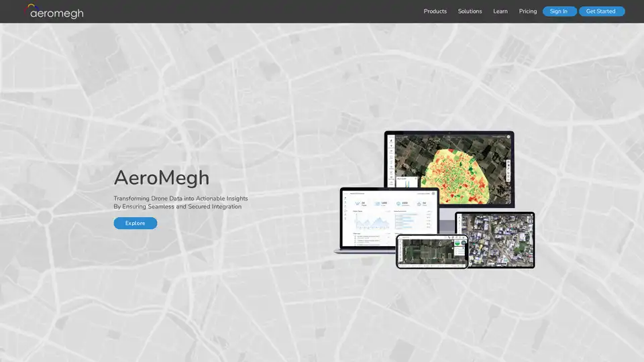Click the tablet aerial town imagery
644x362 pixels.
pyautogui.click(x=494, y=239)
